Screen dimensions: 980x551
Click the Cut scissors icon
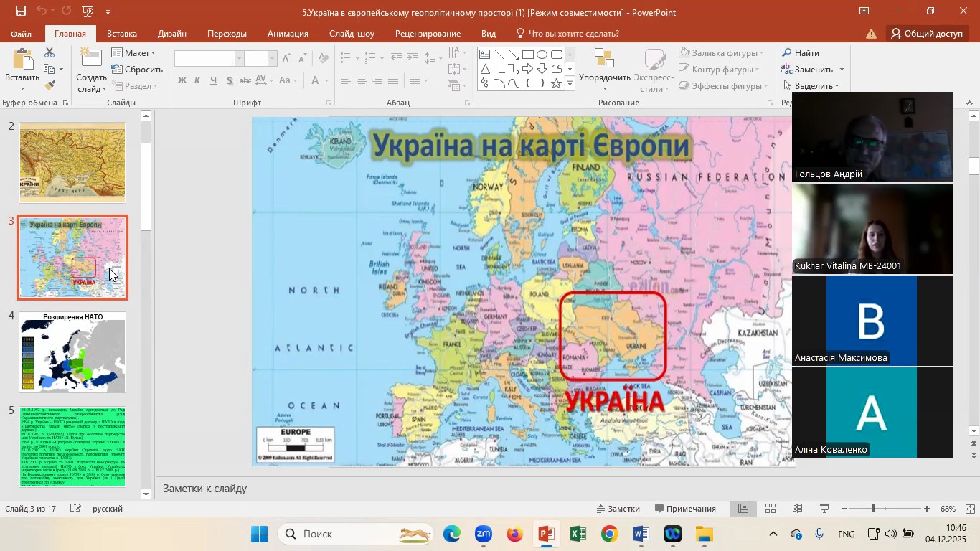pos(50,53)
